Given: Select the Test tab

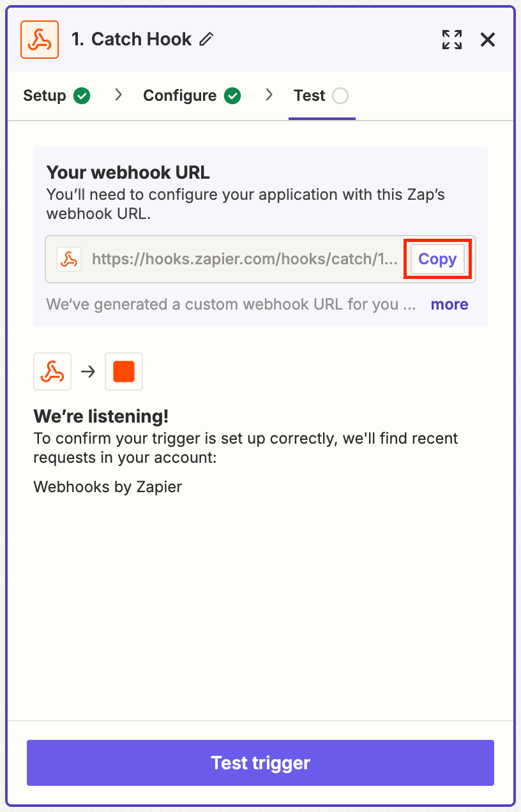Looking at the screenshot, I should pos(310,96).
